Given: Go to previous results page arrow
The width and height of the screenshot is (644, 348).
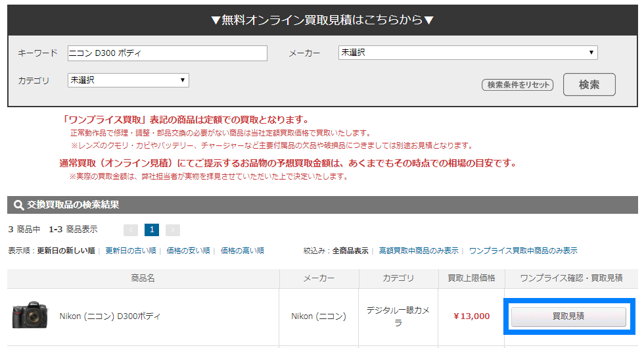Looking at the screenshot, I should pyautogui.click(x=131, y=230).
